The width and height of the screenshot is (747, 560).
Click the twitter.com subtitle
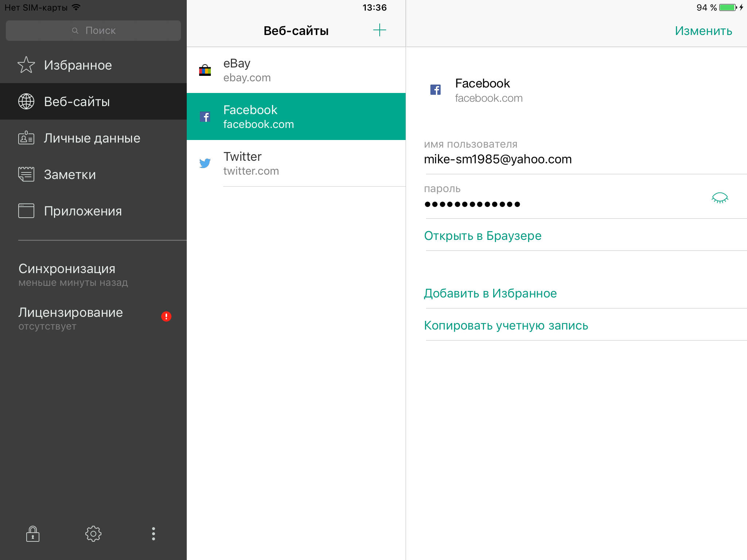click(251, 171)
